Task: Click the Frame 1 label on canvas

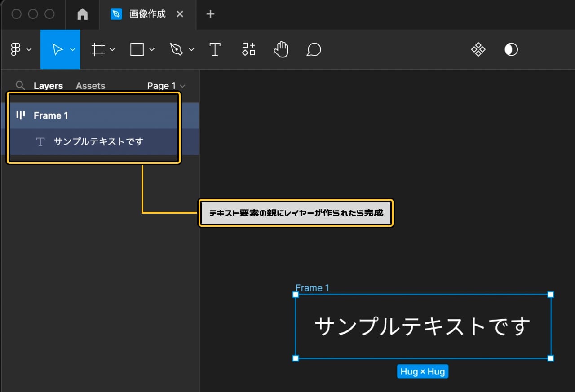Action: click(x=312, y=288)
